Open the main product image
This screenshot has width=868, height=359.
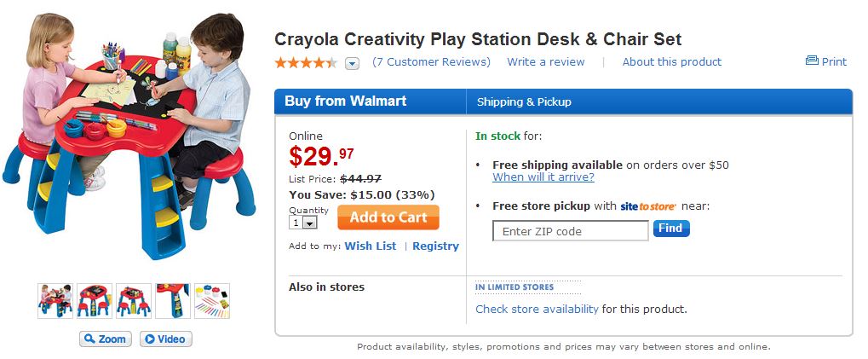(128, 136)
